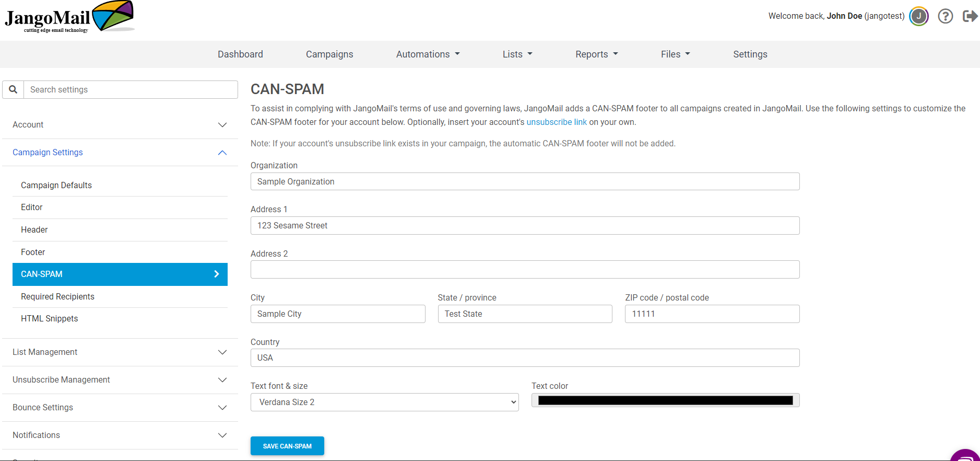This screenshot has width=980, height=461.
Task: Go to the Dashboard tab
Action: click(240, 54)
